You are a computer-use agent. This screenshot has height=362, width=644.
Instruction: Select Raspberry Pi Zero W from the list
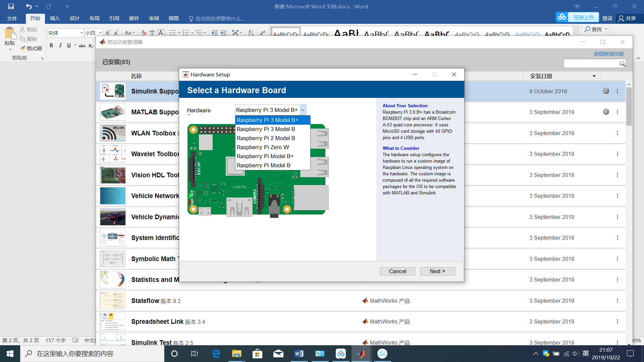(x=263, y=147)
